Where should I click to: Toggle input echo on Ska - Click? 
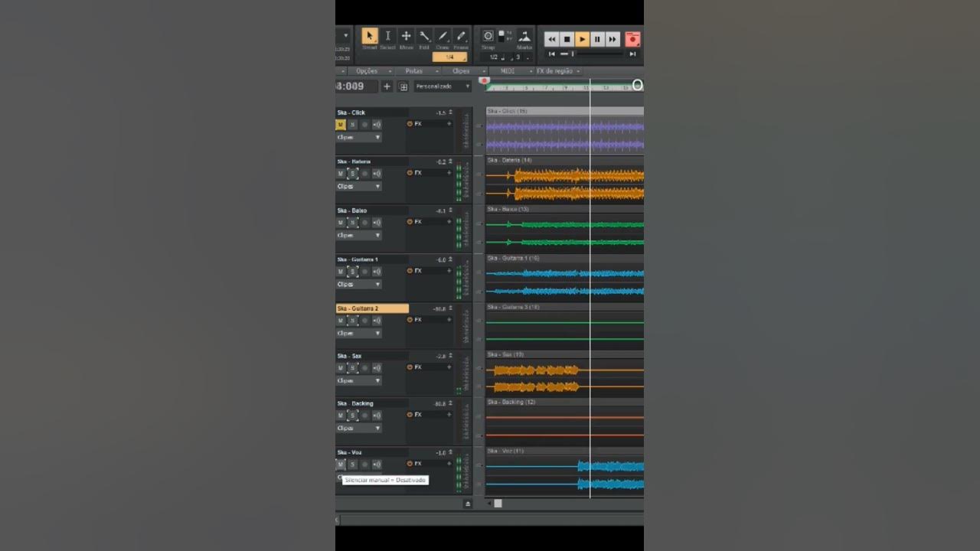tap(377, 125)
